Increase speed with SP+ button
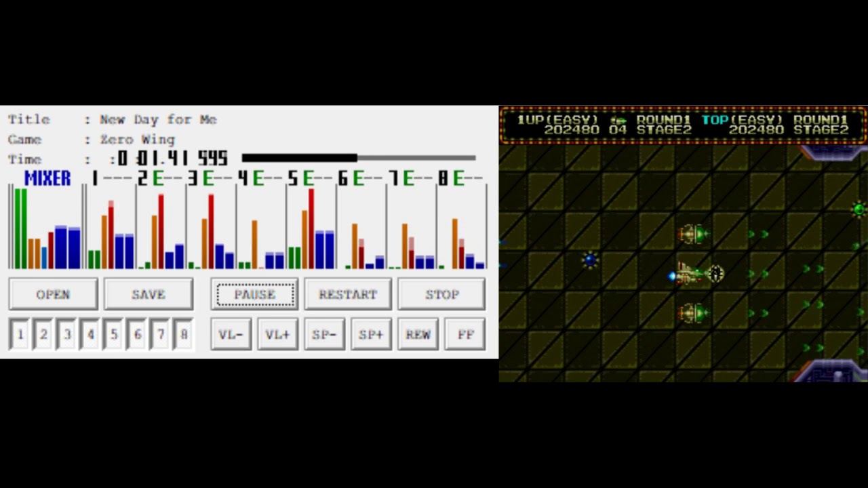Screen dimensions: 868x488 tap(371, 334)
